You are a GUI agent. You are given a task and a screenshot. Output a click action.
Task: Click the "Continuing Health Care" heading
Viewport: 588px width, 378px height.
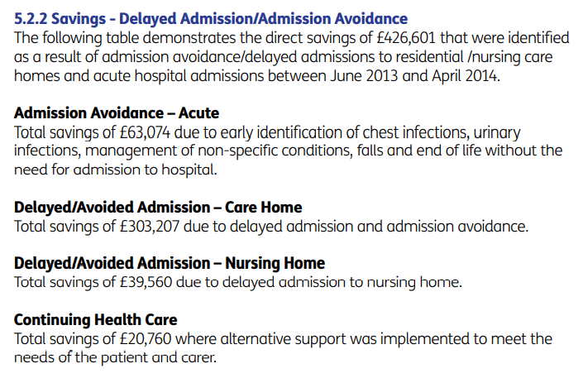[x=96, y=320]
